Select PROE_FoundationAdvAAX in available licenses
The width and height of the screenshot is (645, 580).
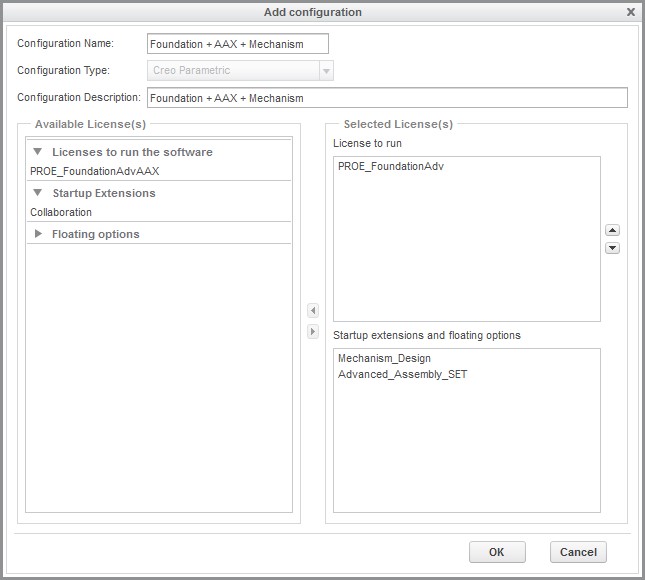coord(95,171)
